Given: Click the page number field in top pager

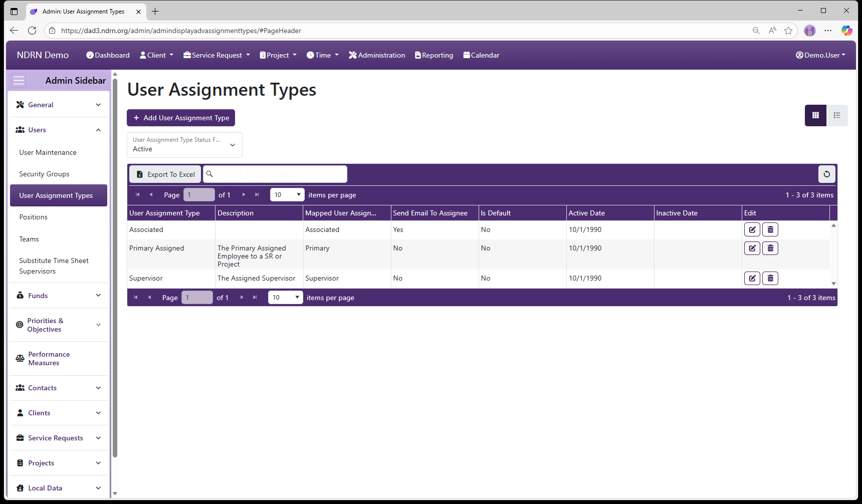Looking at the screenshot, I should point(199,195).
